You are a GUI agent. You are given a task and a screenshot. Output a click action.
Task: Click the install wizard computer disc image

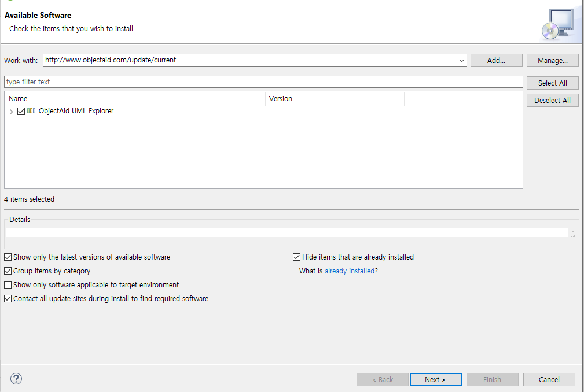557,24
